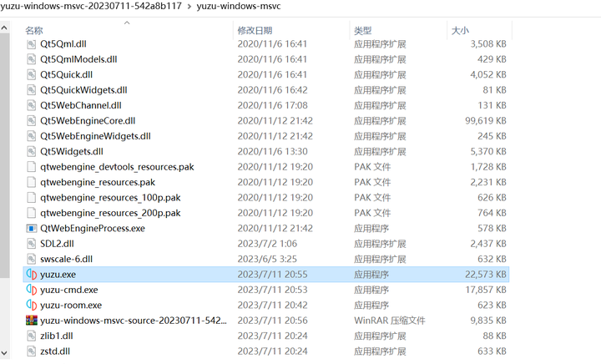Select the file name qtwebengine_devtools_resources.pak

117,167
